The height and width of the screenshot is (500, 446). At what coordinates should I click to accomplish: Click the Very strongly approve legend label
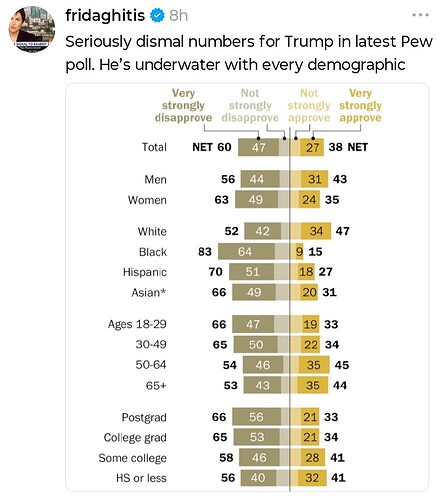pyautogui.click(x=360, y=105)
